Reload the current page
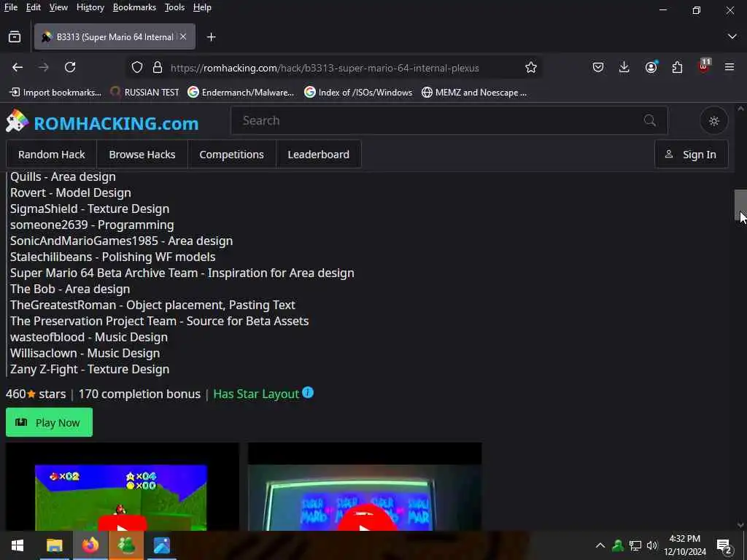 coord(70,67)
